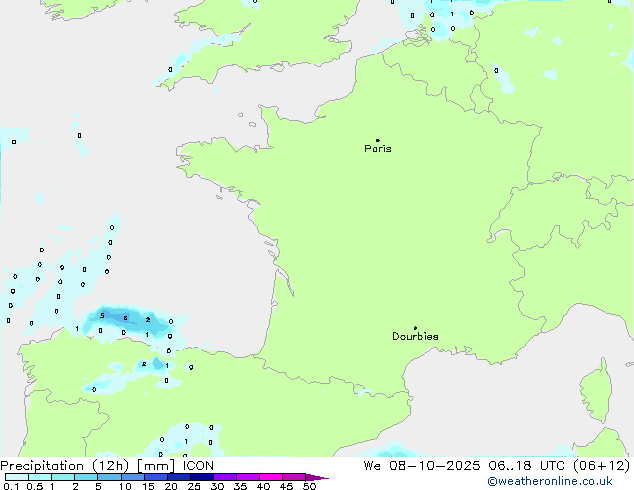The height and width of the screenshot is (490, 634).
Task: Pick the 10–15 mm legend swatch
Action: [x=133, y=477]
